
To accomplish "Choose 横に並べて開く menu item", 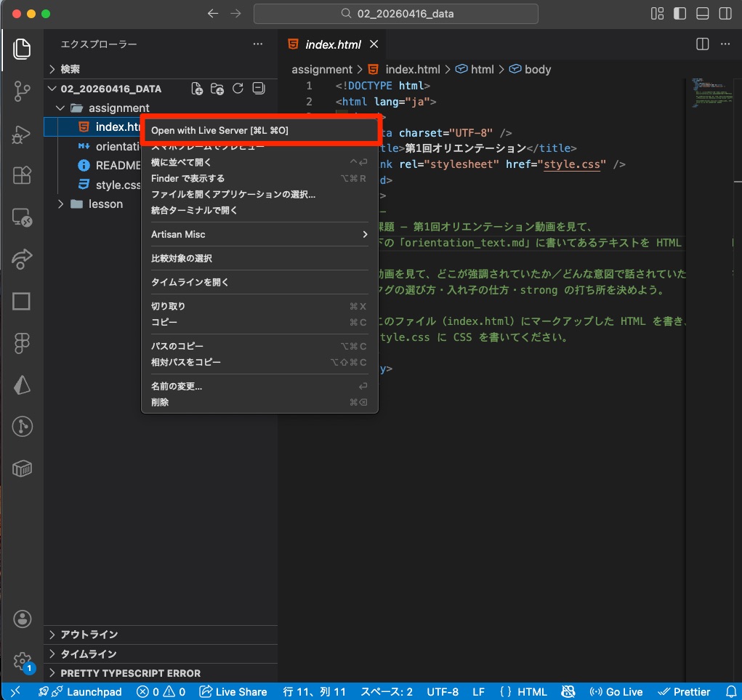I will (x=259, y=162).
